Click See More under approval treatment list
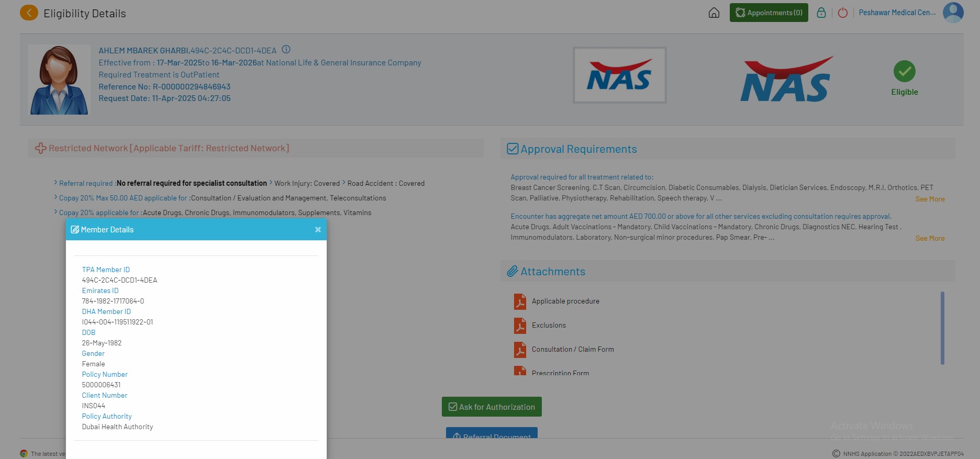This screenshot has width=980, height=459. click(x=930, y=199)
